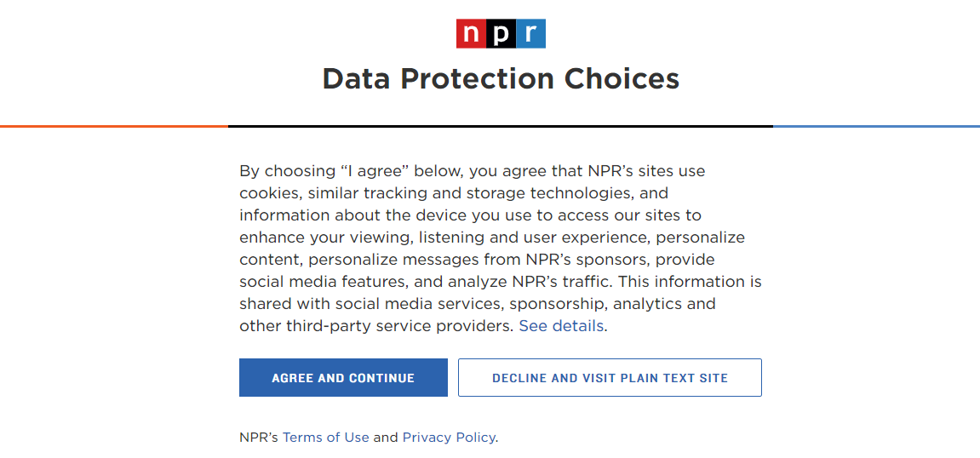Image resolution: width=980 pixels, height=458 pixels.
Task: Click the black segment of divider line
Action: [x=501, y=126]
